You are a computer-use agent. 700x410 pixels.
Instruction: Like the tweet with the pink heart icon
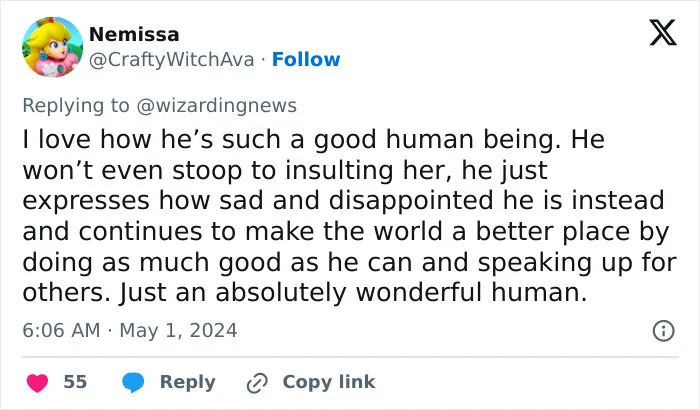click(38, 383)
